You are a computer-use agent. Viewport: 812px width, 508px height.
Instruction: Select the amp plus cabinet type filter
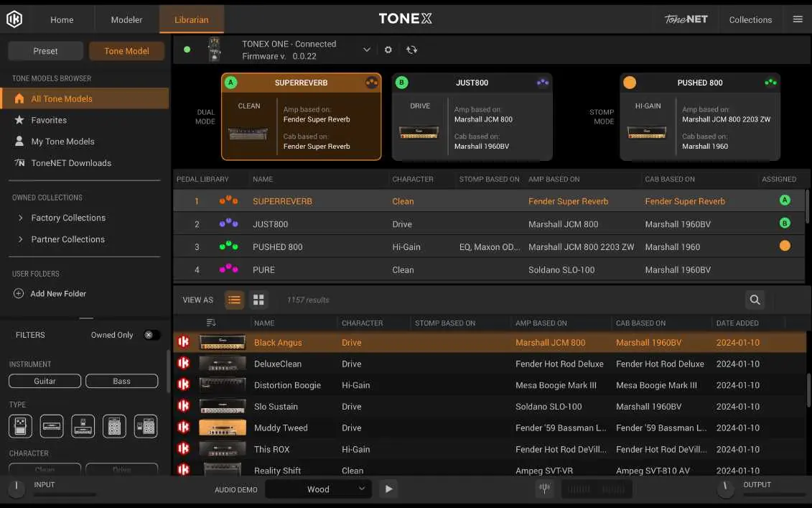pos(114,427)
